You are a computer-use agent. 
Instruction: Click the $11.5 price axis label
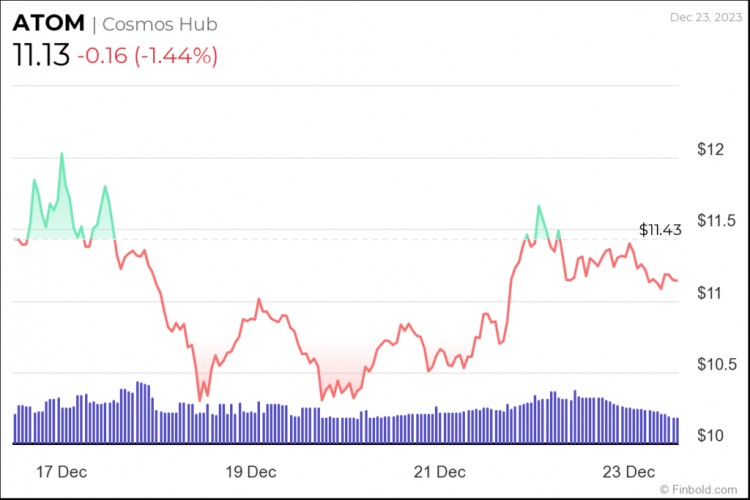pyautogui.click(x=716, y=221)
